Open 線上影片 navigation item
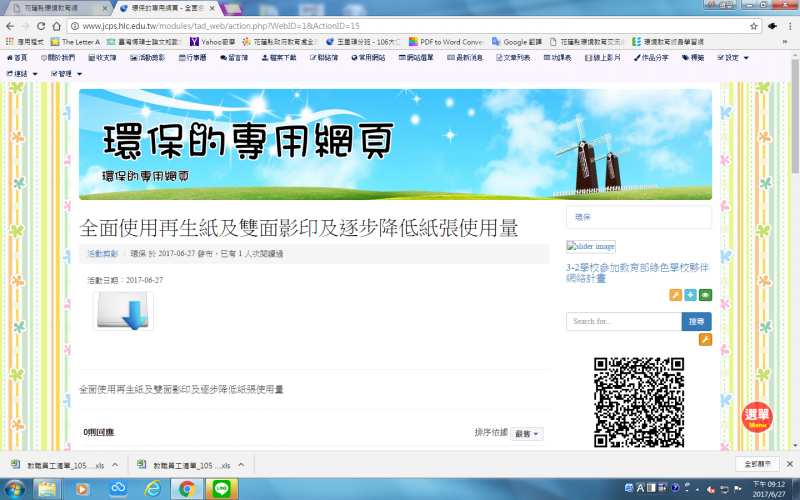This screenshot has width=800, height=500. tap(603, 58)
